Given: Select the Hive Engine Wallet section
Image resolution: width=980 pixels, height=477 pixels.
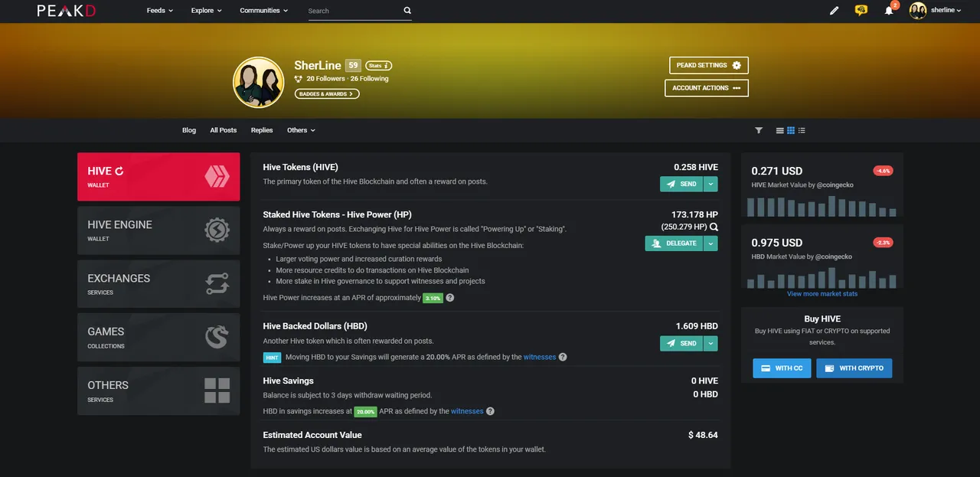Looking at the screenshot, I should point(158,230).
